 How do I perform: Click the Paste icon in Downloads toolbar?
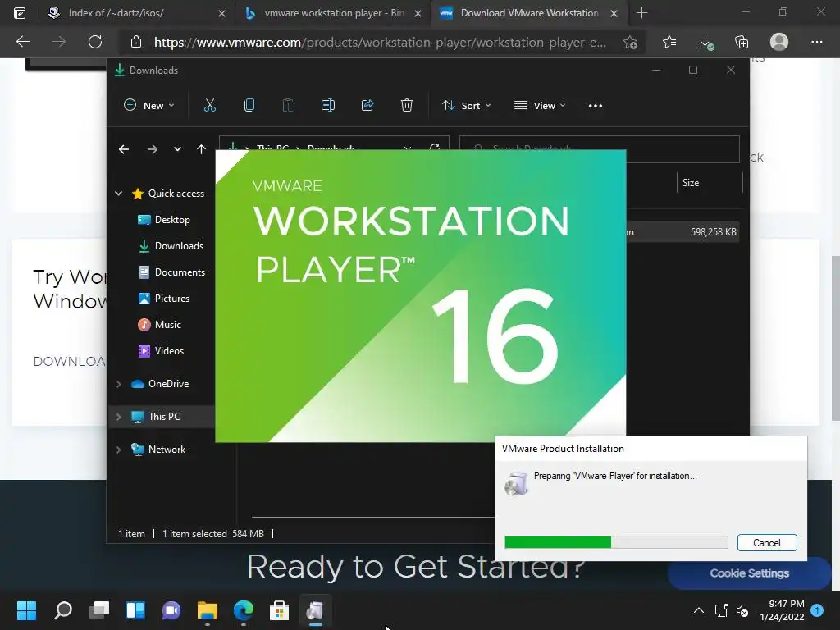[x=288, y=106]
